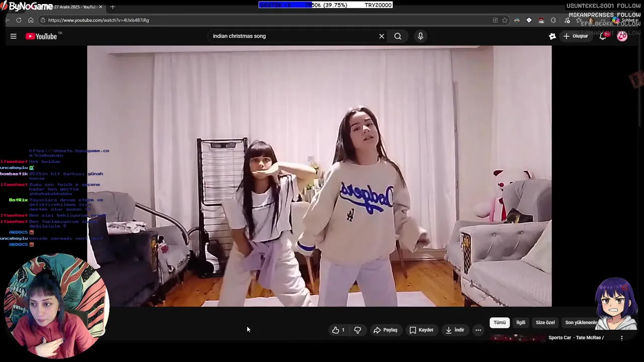The image size is (644, 362).
Task: Click the sparkle icon beside Oluştur
Action: pos(552,36)
